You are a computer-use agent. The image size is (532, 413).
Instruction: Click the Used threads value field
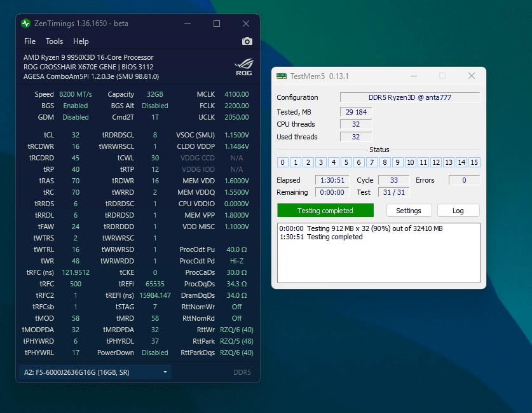(356, 137)
